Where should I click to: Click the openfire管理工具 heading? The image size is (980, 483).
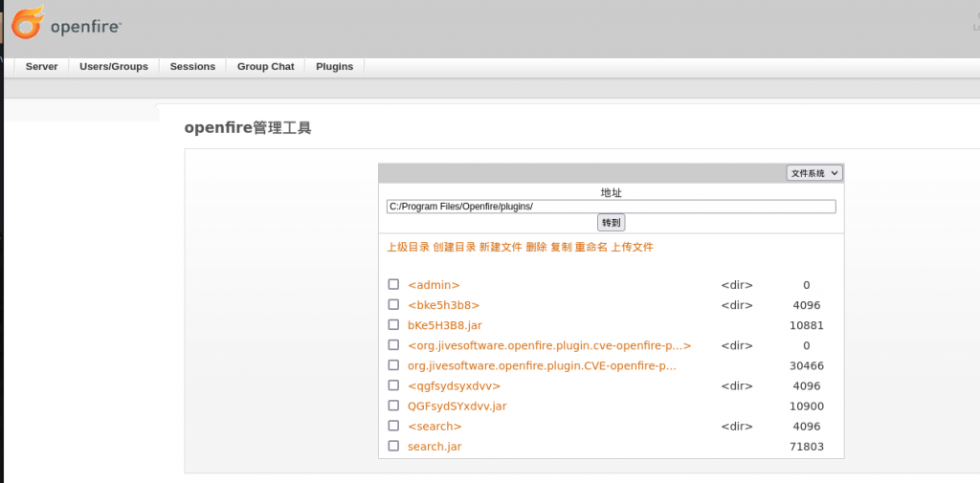(x=248, y=128)
